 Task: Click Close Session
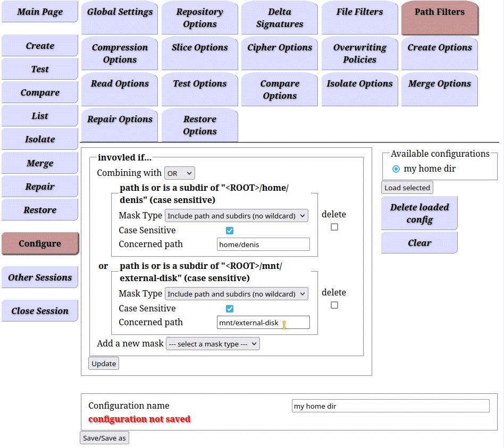(39, 311)
